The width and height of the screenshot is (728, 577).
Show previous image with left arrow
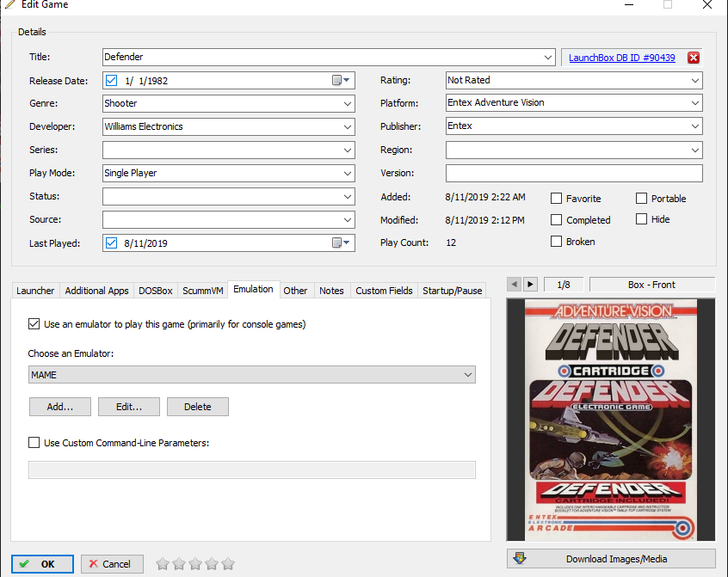tap(514, 285)
